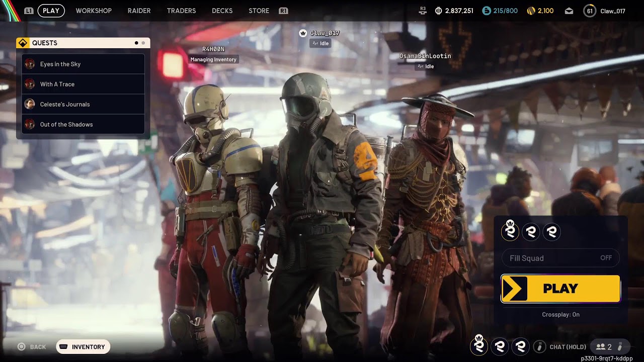Open the Eyes in the Sky quest
The image size is (644, 362).
point(83,64)
